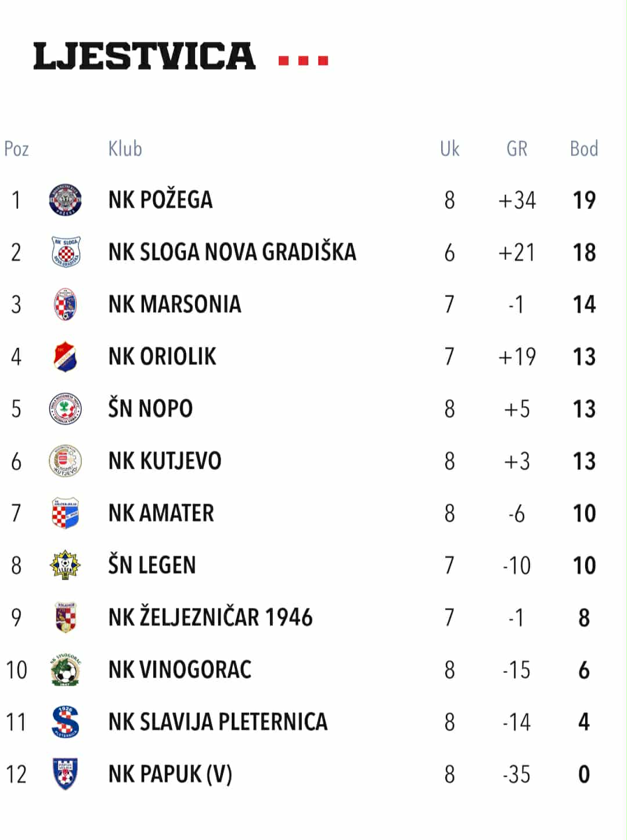Open NK SLOGA NOVA GRADIŠKA team page
Screen dimensions: 627x840
coord(232,252)
